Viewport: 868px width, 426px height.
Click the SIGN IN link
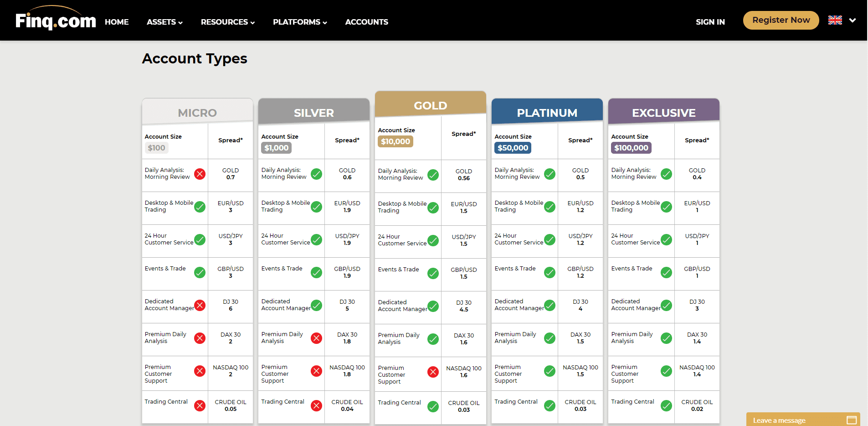[x=710, y=22]
